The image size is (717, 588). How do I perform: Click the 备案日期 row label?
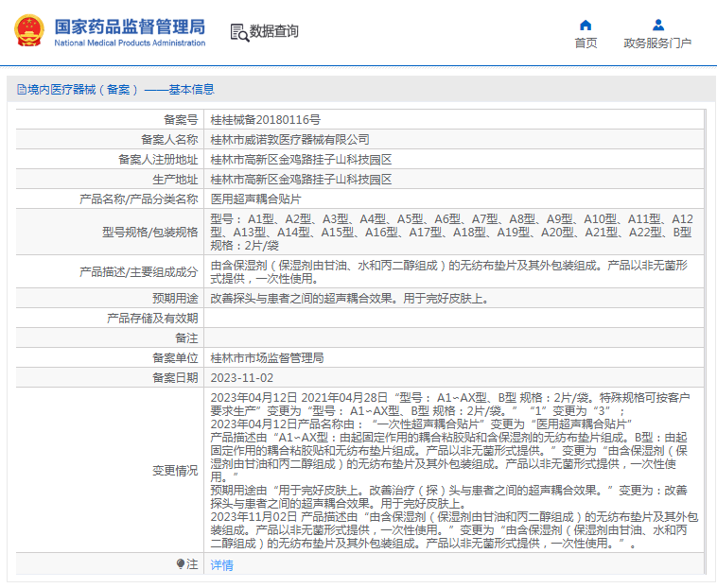click(175, 378)
